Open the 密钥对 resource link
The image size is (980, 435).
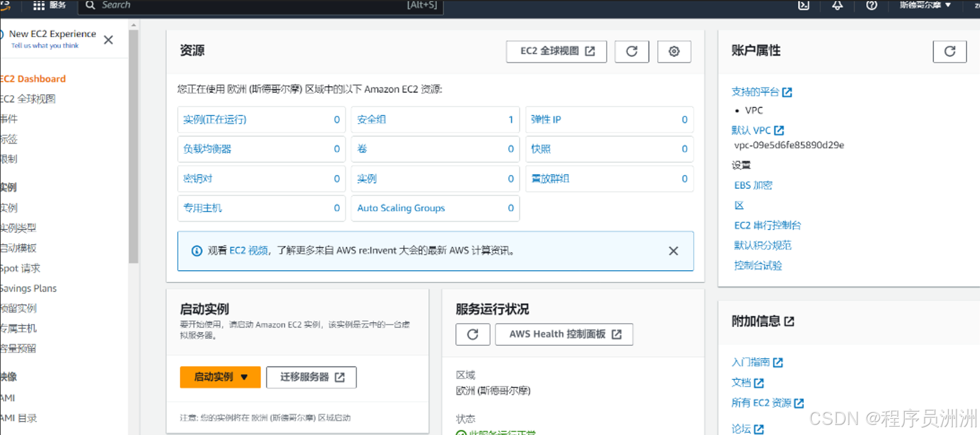(x=198, y=178)
